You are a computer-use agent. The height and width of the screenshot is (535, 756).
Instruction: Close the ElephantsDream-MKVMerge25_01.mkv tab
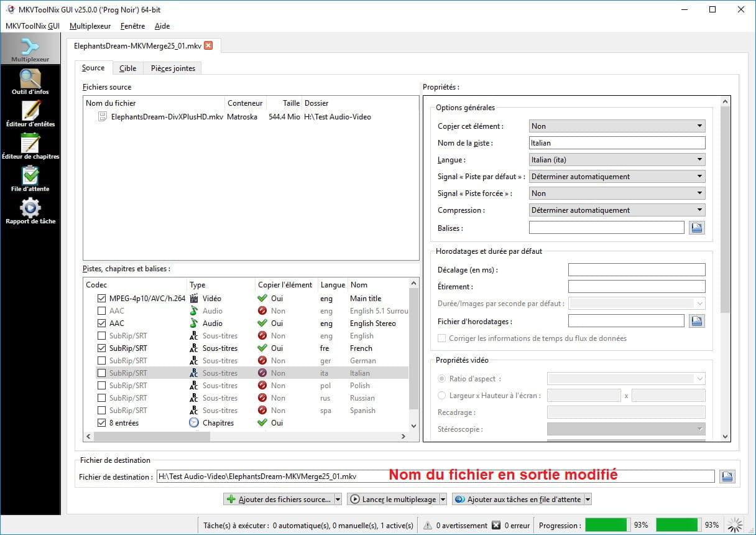click(208, 45)
